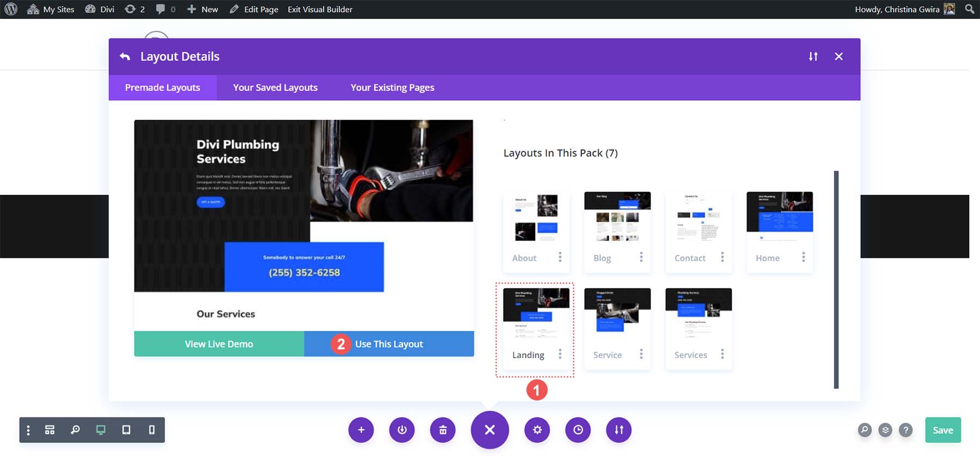Click the zoom magnifier in view toolbar
980x456 pixels.
click(x=75, y=430)
